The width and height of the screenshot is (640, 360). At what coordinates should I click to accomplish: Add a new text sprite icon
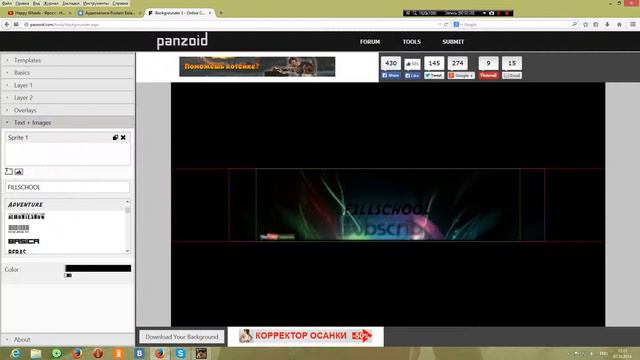(x=9, y=171)
